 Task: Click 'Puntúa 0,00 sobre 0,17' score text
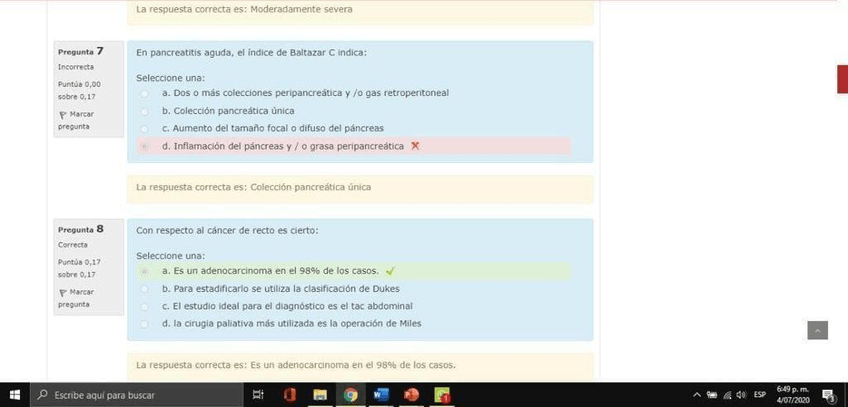click(80, 90)
